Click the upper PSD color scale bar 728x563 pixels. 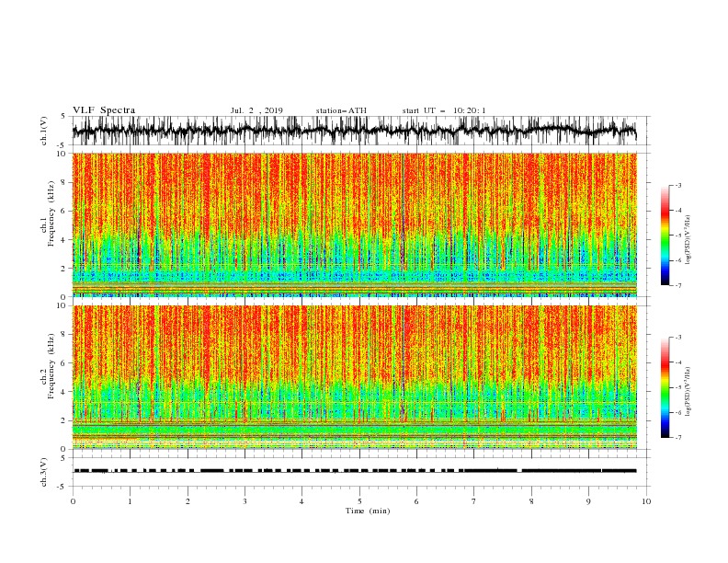(665, 236)
